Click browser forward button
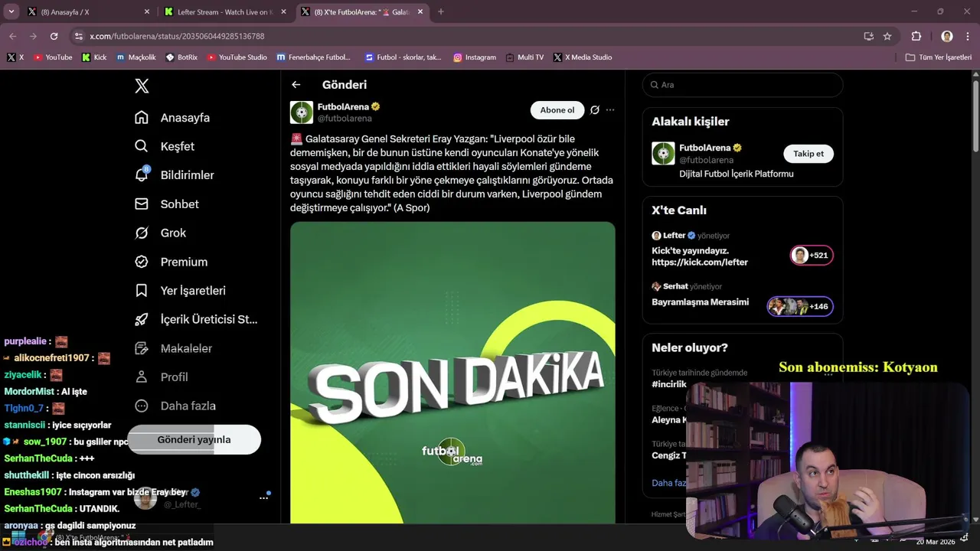980x551 pixels. coord(33,36)
